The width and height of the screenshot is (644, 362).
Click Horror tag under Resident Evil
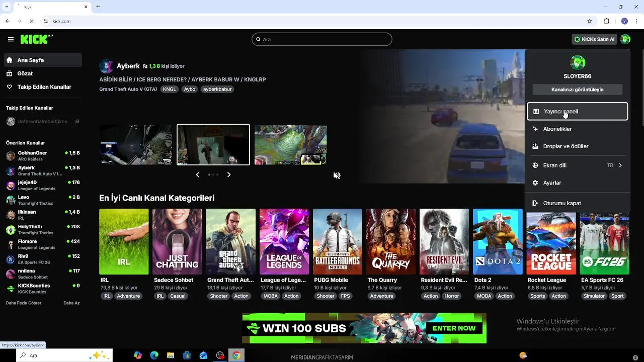tap(452, 296)
